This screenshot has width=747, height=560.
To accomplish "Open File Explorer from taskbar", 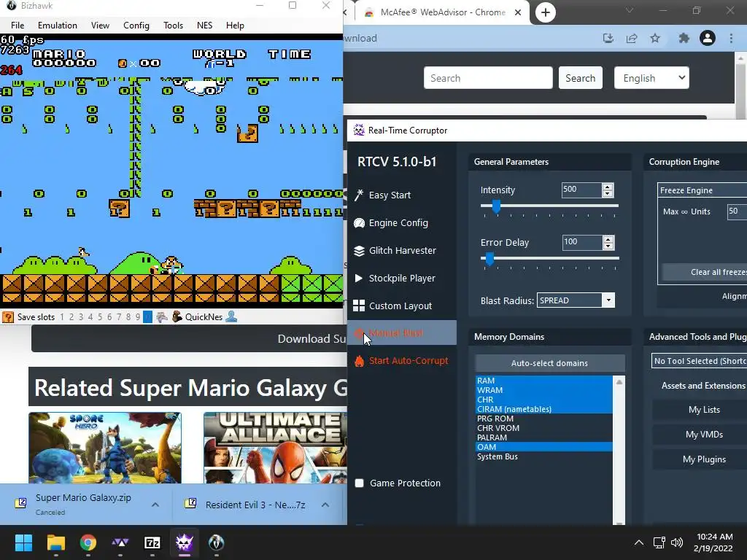I will [55, 542].
